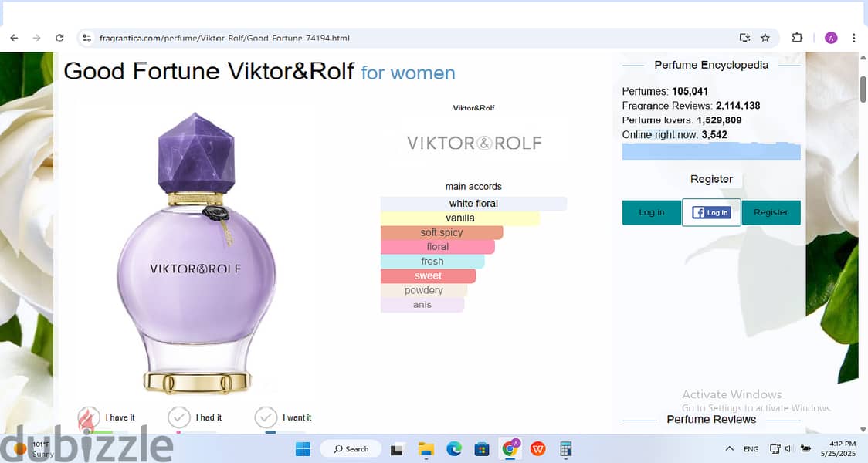Click the Perfume Reviews heading
Image resolution: width=868 pixels, height=463 pixels.
(711, 419)
